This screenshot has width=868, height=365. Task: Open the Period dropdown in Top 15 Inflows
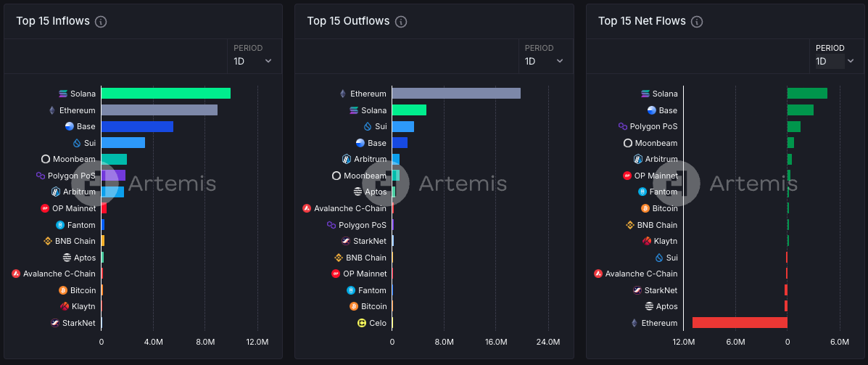coord(253,61)
